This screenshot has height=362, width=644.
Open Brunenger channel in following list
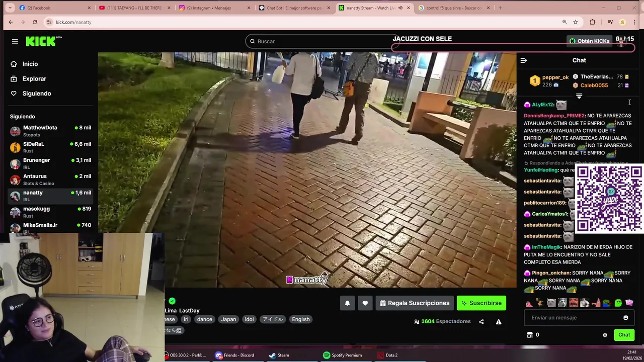(x=50, y=163)
